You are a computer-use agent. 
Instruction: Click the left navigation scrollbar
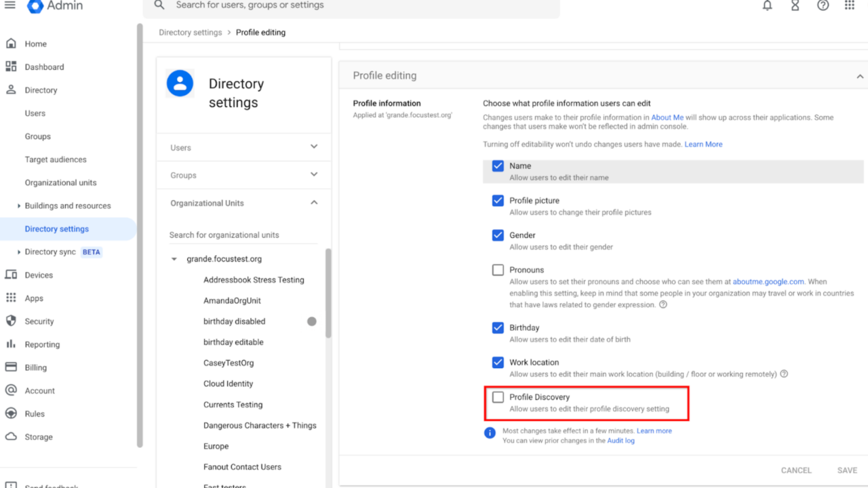coord(140,235)
